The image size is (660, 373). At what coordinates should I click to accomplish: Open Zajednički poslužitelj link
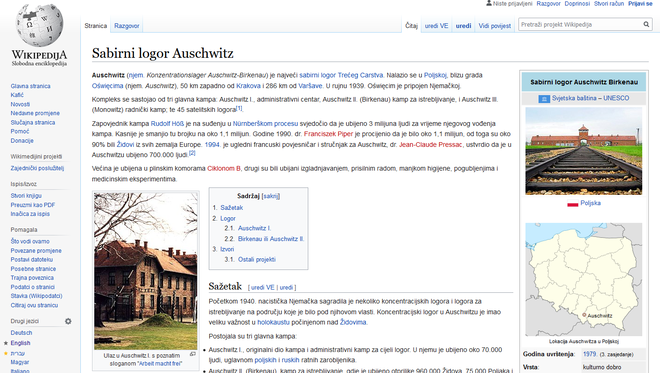point(37,168)
